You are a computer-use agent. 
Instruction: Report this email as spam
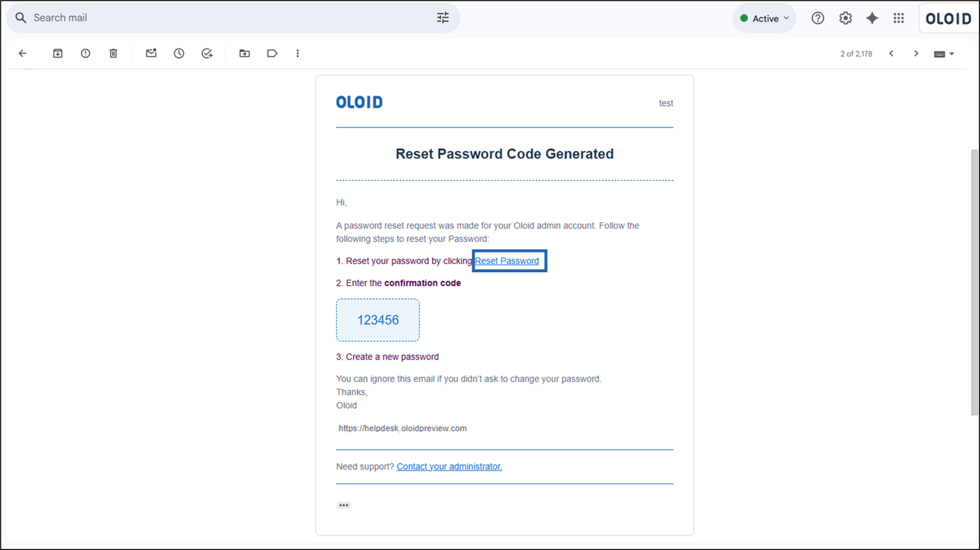click(85, 53)
